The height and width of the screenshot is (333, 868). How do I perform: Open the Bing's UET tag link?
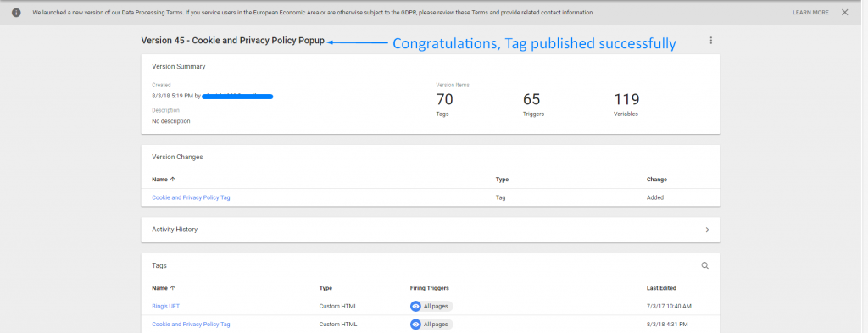click(x=165, y=306)
